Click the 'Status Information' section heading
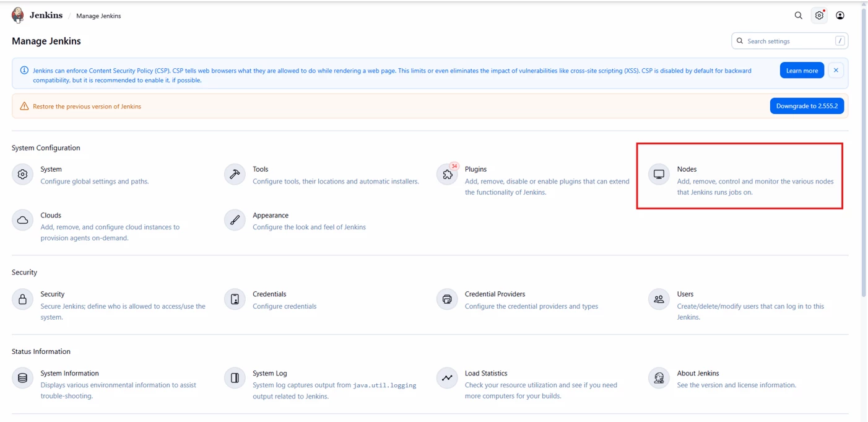 tap(41, 351)
